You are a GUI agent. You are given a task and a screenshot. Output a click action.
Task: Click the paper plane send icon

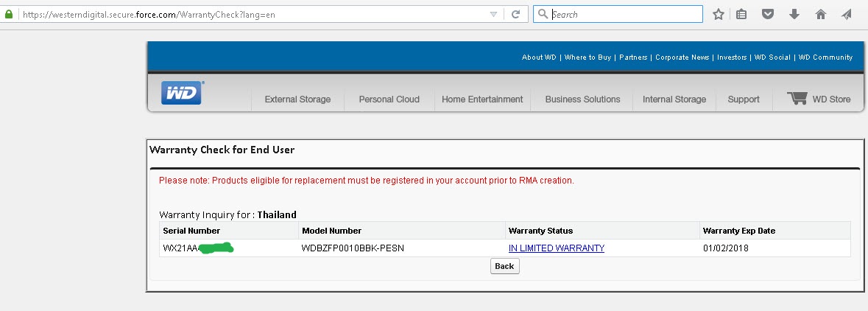(847, 14)
